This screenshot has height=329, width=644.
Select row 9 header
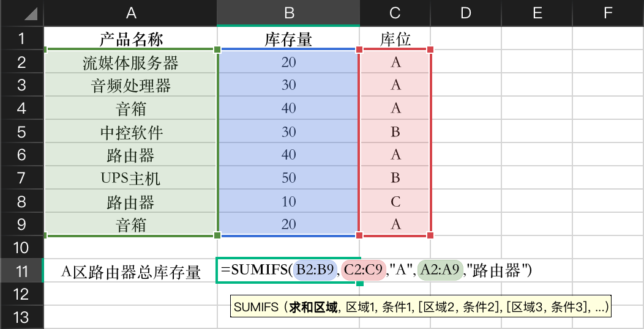point(21,224)
